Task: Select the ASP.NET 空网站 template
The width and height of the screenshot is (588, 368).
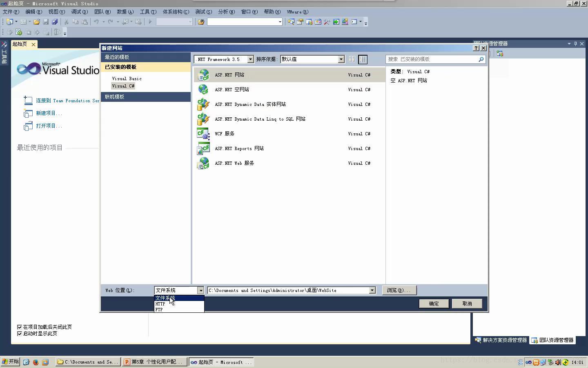Action: click(290, 90)
